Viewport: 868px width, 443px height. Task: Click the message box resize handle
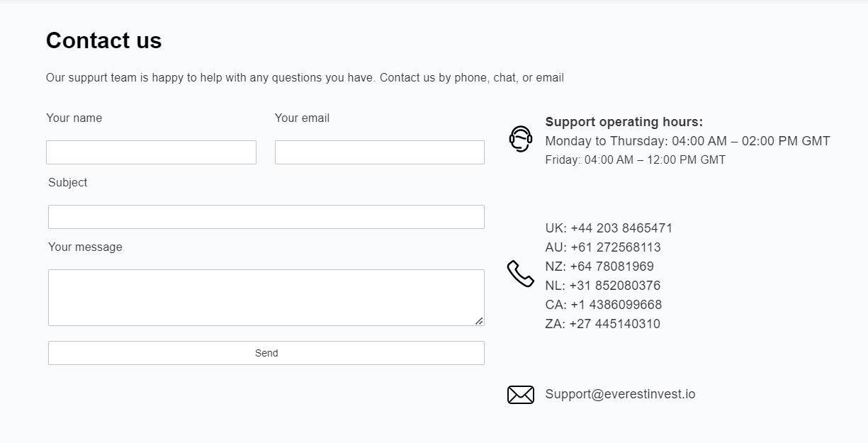[x=479, y=321]
